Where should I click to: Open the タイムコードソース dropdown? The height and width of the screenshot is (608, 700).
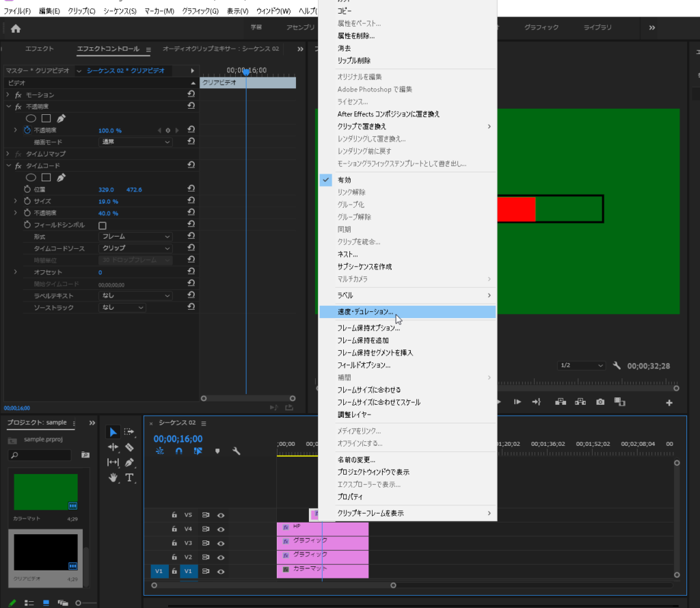(x=136, y=248)
